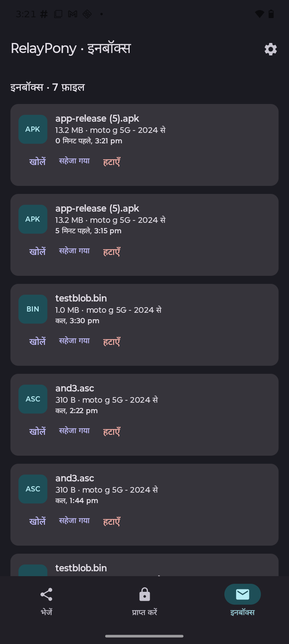Tap सहेजा गया for the 3:15 pm apk

coord(74,251)
